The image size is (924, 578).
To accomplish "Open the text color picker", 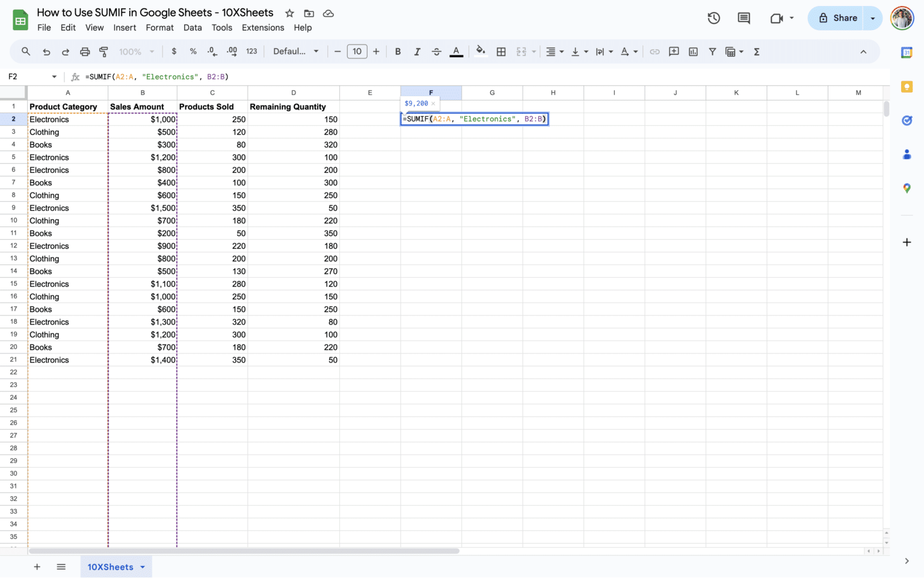I will pos(456,51).
